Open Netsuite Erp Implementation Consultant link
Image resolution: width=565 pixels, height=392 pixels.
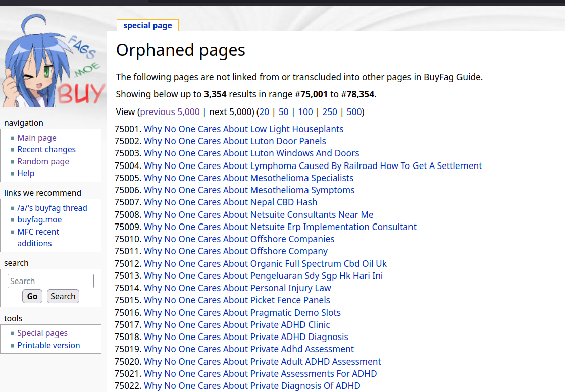pyautogui.click(x=280, y=227)
